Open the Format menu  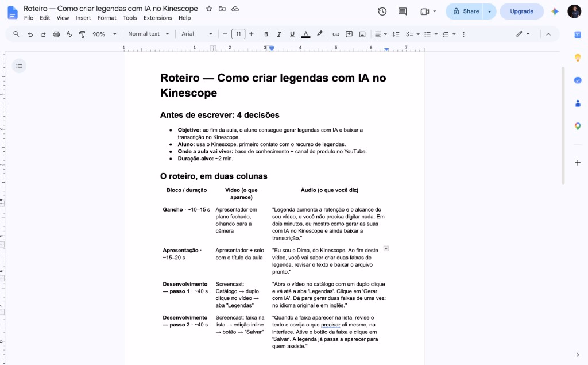click(107, 18)
